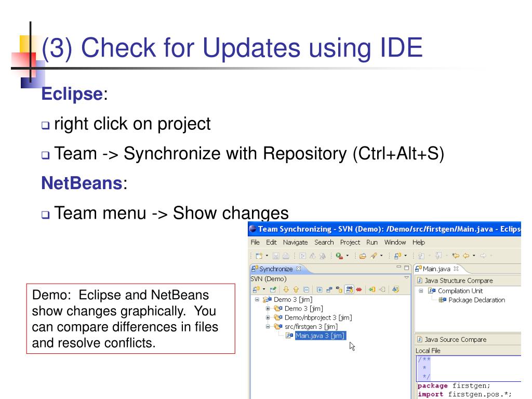Click SVN (Demo) label in Synchronize view
This screenshot has height=399, width=532.
(269, 279)
